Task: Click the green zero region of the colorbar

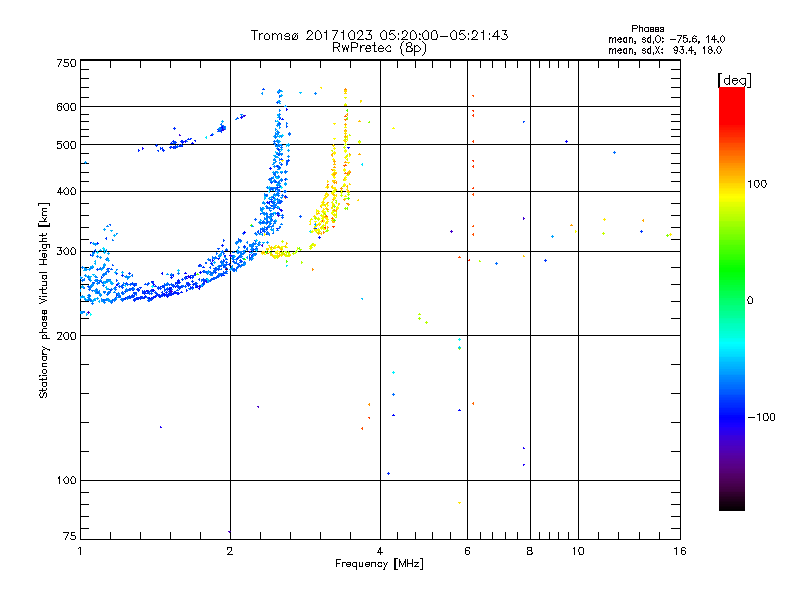Action: pos(732,300)
